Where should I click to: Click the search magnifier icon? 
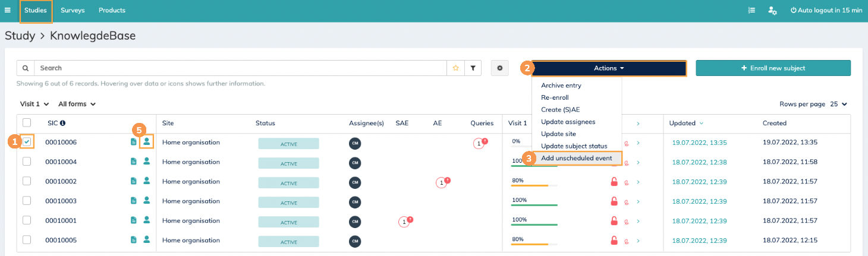click(x=26, y=68)
